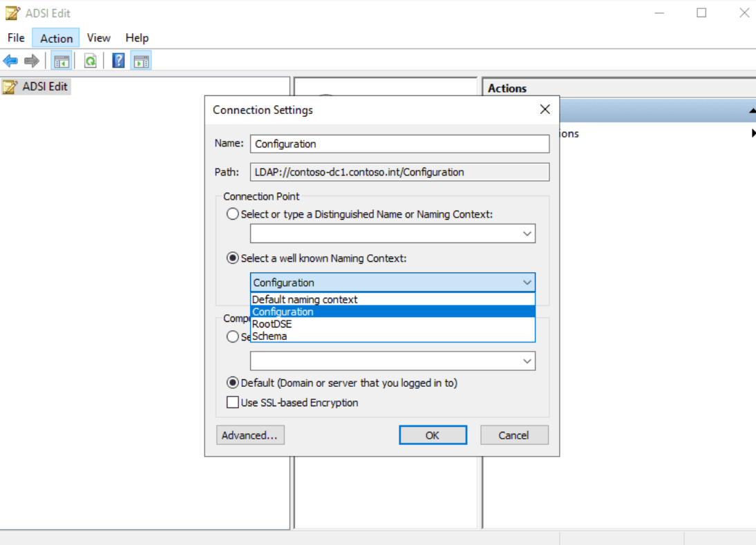
Task: Open the View menu
Action: pos(99,37)
